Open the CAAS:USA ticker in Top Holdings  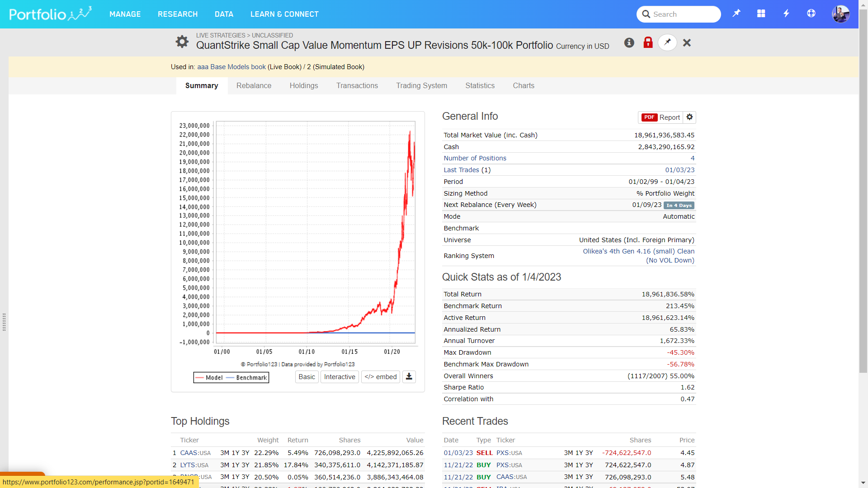coord(195,453)
